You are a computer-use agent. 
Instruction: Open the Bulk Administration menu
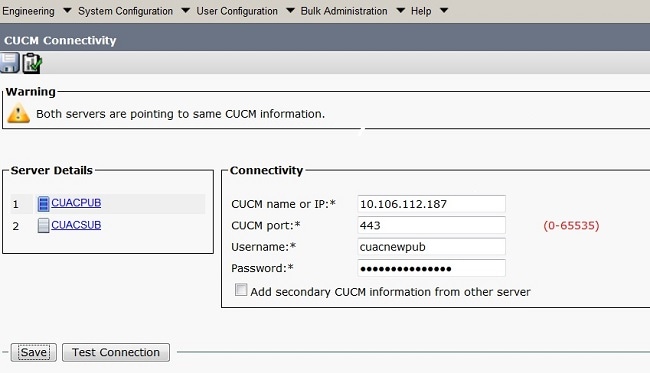click(x=344, y=11)
